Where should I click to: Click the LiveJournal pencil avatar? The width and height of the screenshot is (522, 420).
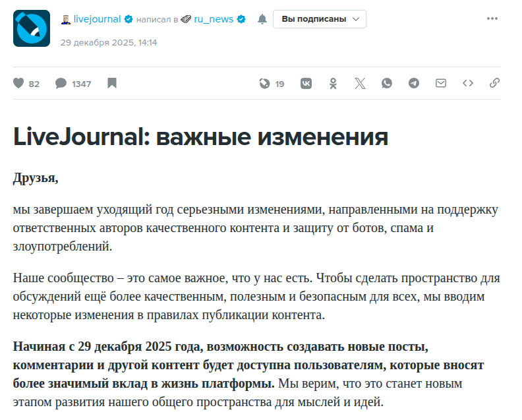[31, 28]
